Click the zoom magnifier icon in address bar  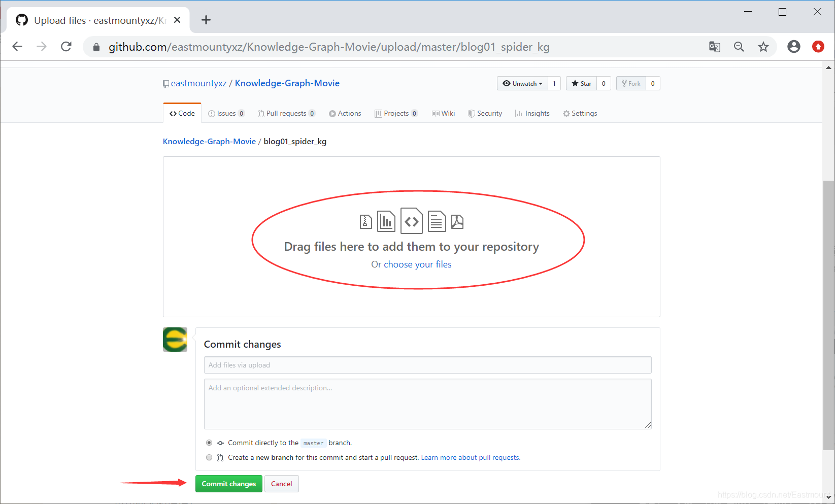tap(739, 47)
